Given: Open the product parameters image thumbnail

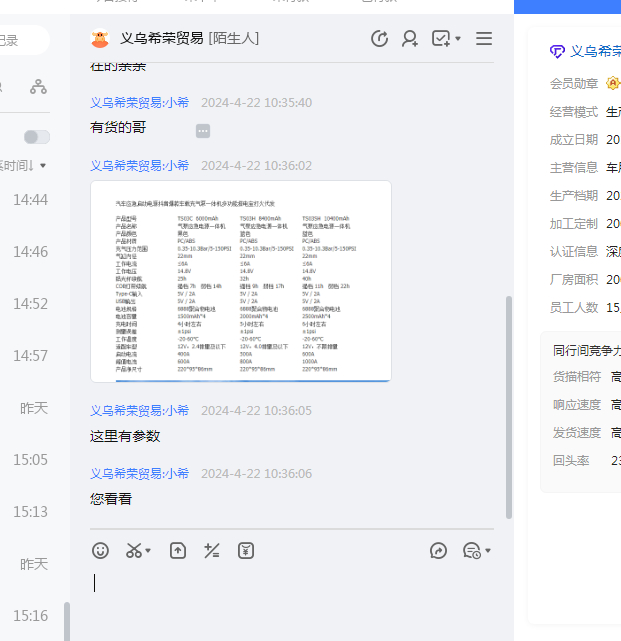Looking at the screenshot, I should click(240, 281).
